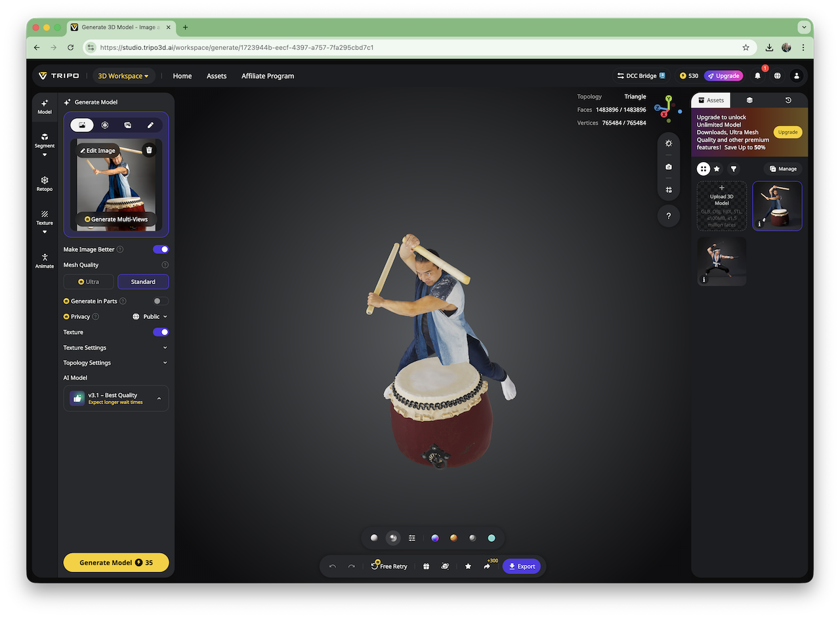The width and height of the screenshot is (840, 618).
Task: Open the Privacy Public dropdown
Action: (x=150, y=317)
